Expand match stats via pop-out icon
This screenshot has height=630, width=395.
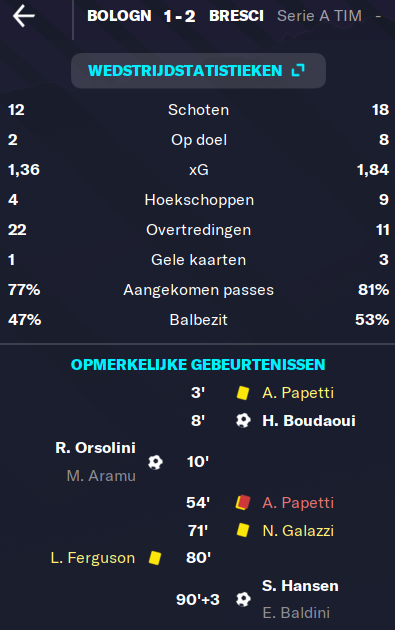coord(298,70)
